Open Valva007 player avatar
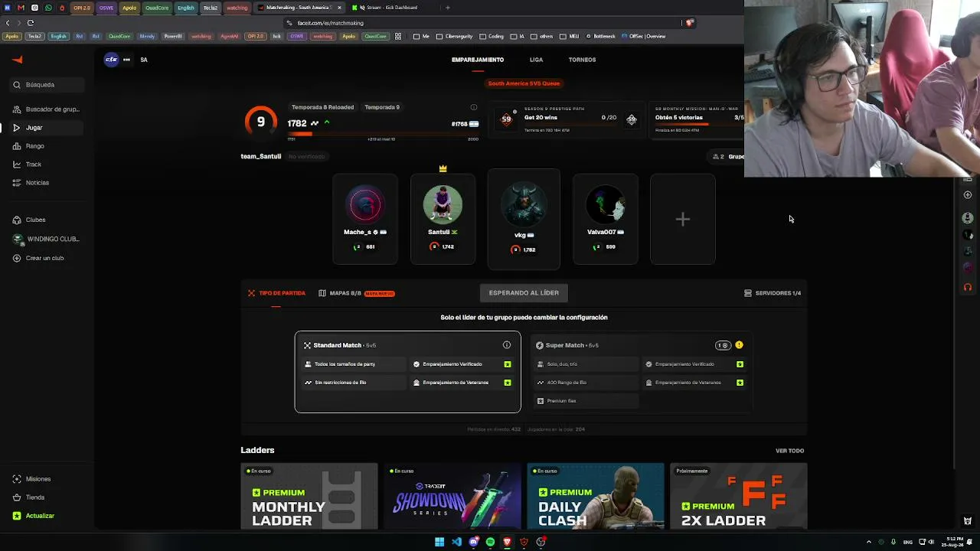Screen dimensions: 980x551 [x=606, y=205]
